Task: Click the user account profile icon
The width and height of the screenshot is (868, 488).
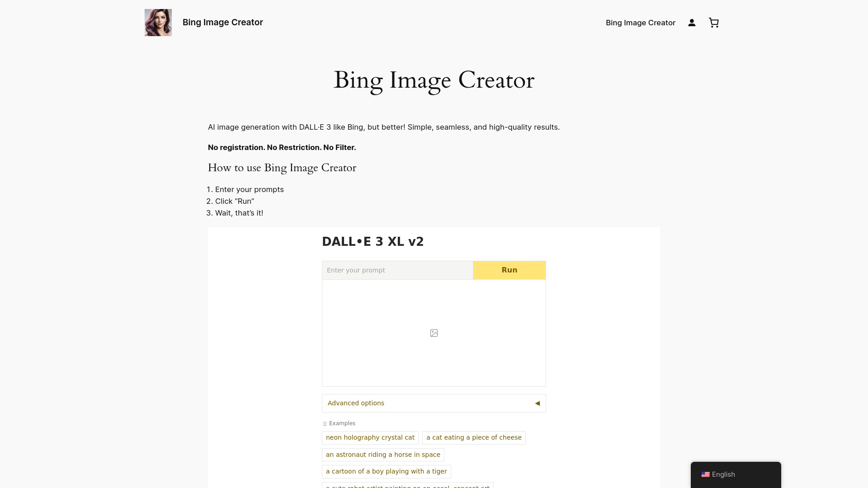Action: click(x=692, y=22)
